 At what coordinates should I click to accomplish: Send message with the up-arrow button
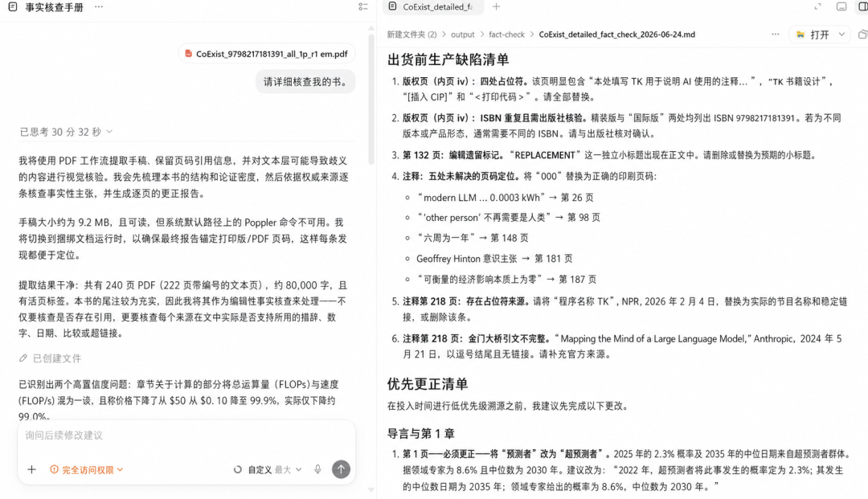point(341,470)
